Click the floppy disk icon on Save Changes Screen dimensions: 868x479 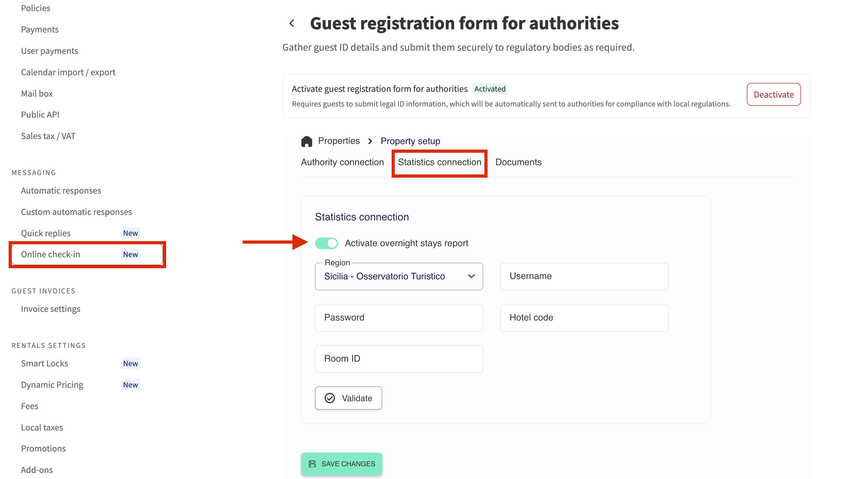pyautogui.click(x=313, y=464)
